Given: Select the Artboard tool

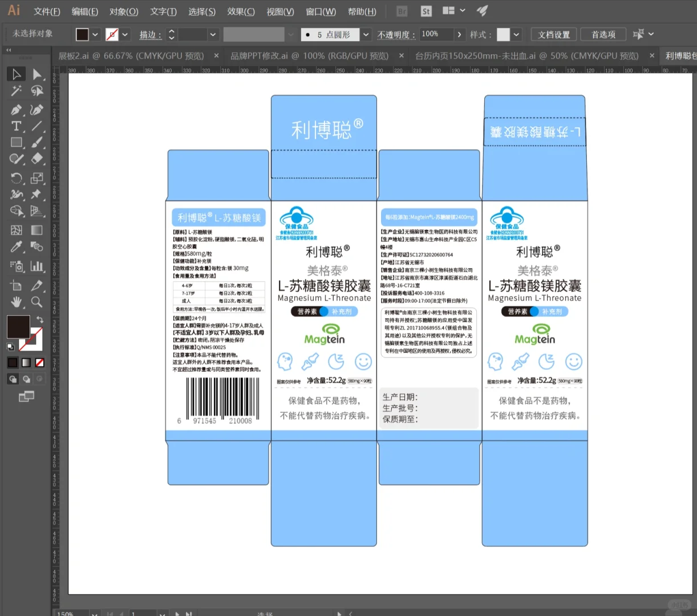Looking at the screenshot, I should pos(16,285).
